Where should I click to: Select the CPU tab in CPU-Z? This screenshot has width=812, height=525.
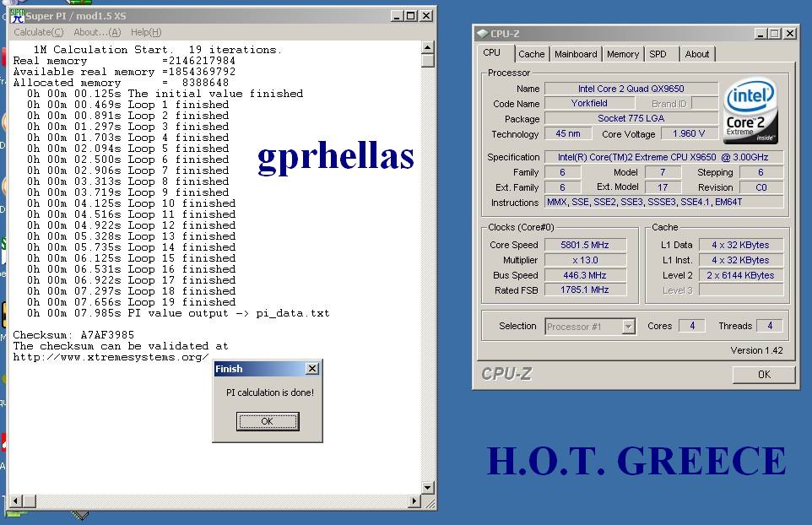point(495,53)
